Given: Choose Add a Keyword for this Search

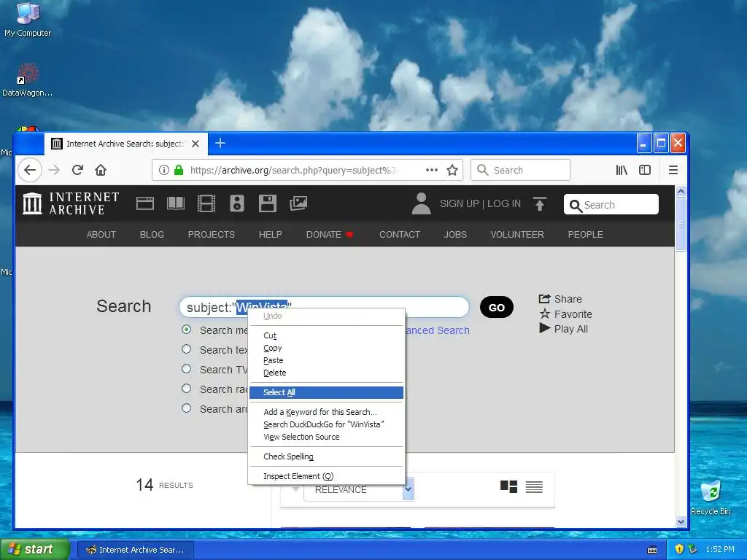Looking at the screenshot, I should point(326,412).
